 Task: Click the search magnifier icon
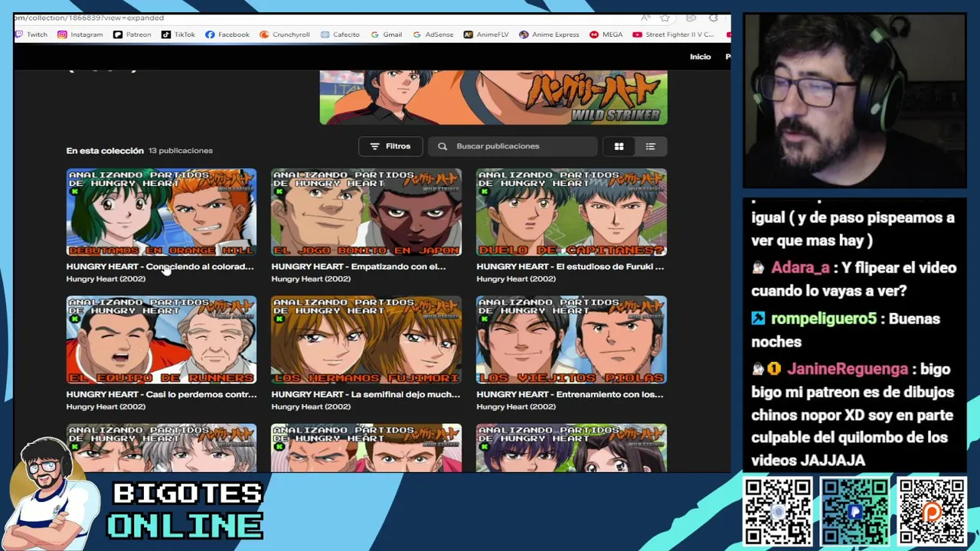point(443,146)
